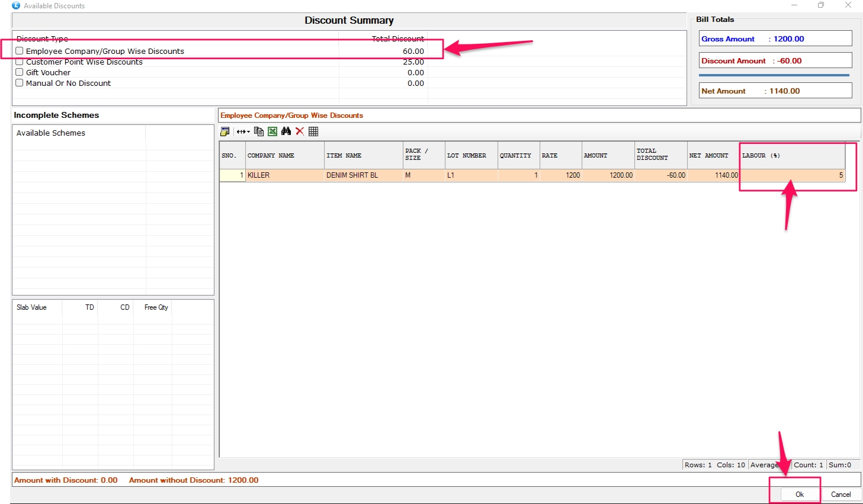Enable the Gift Voucher checkbox
The height and width of the screenshot is (504, 863).
point(20,72)
